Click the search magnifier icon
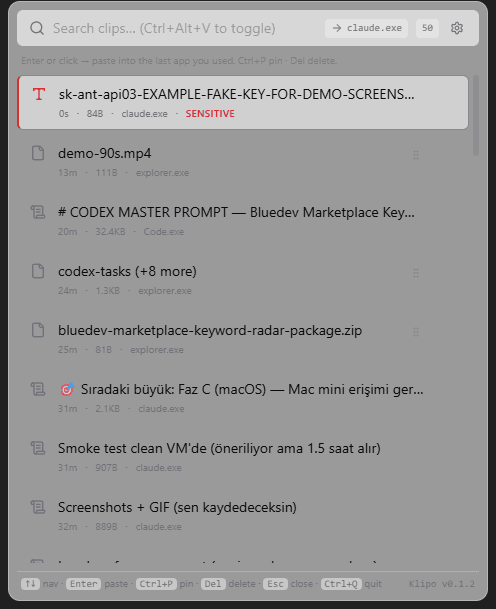 click(x=37, y=28)
